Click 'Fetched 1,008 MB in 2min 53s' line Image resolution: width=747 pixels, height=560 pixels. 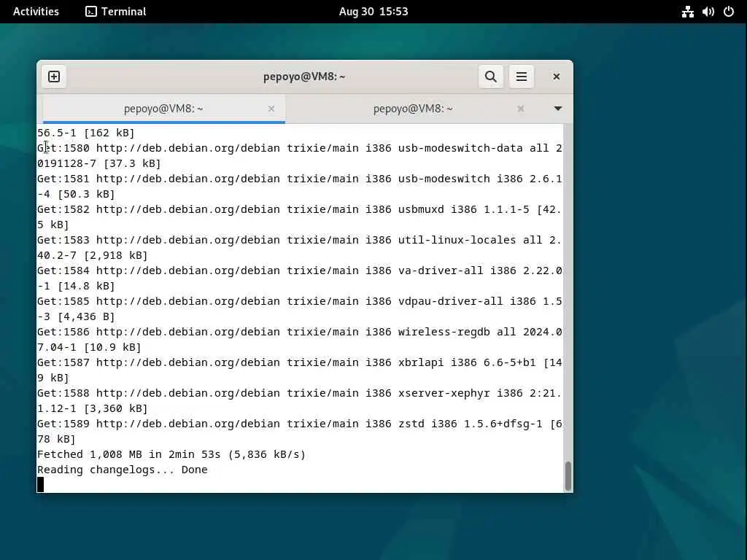click(171, 454)
